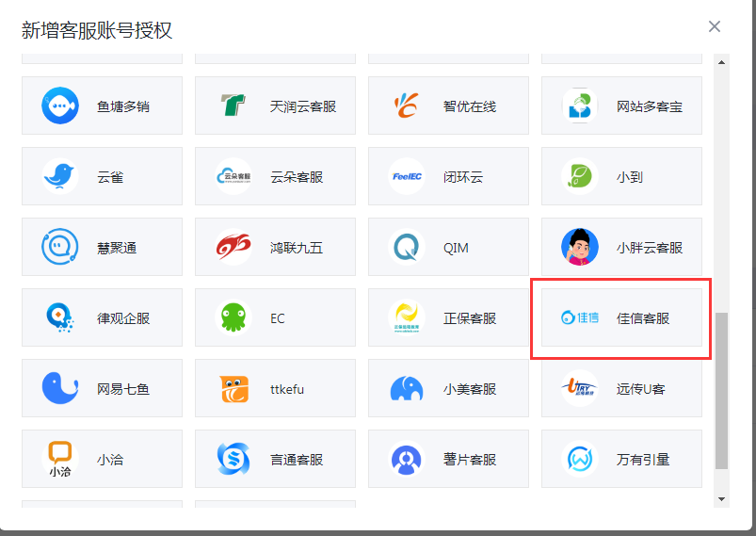Click the 佳信 blue logo icon
This screenshot has width=756, height=536.
coord(580,317)
